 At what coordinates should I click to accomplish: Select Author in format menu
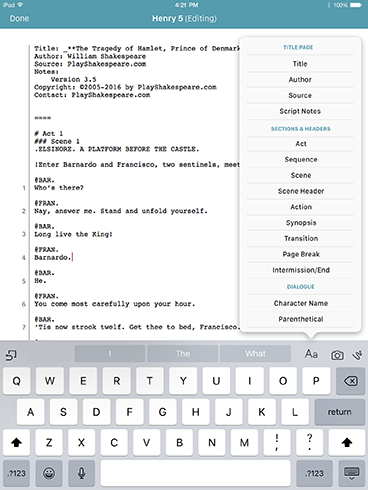click(300, 80)
